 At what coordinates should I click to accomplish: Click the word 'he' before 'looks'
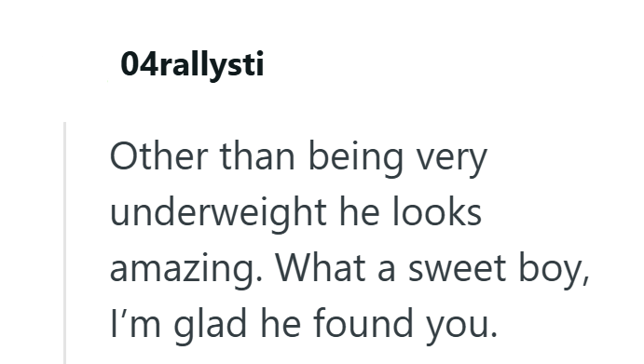(x=360, y=211)
